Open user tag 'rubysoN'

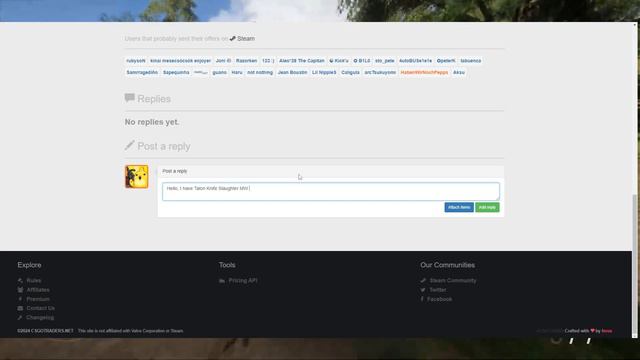click(x=136, y=61)
